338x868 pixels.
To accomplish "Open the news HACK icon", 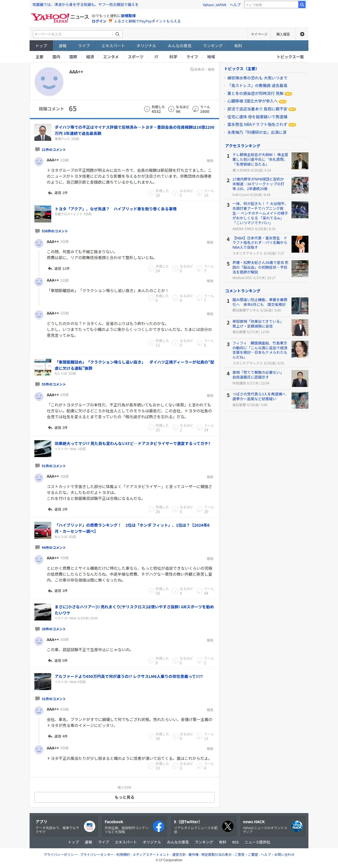I will pos(297,826).
